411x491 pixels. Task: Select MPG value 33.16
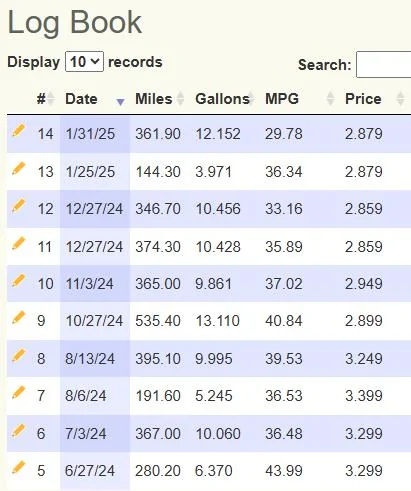coord(284,209)
